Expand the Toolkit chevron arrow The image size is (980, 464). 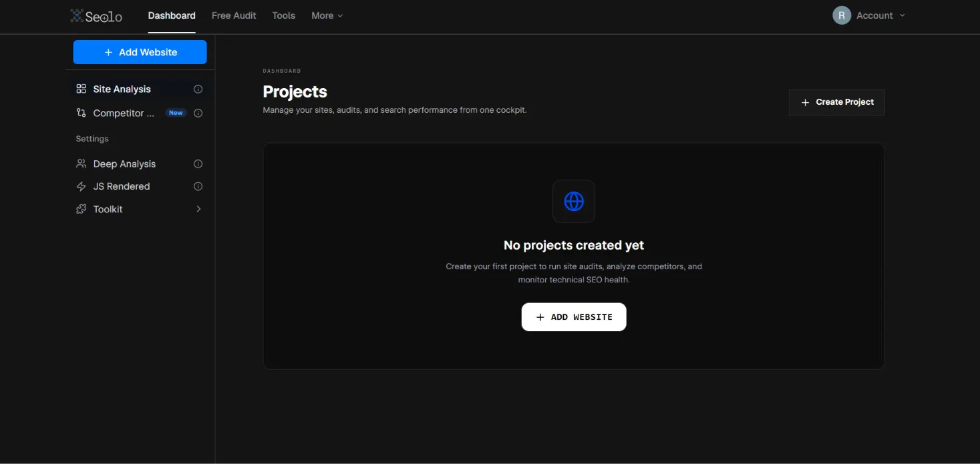click(198, 209)
